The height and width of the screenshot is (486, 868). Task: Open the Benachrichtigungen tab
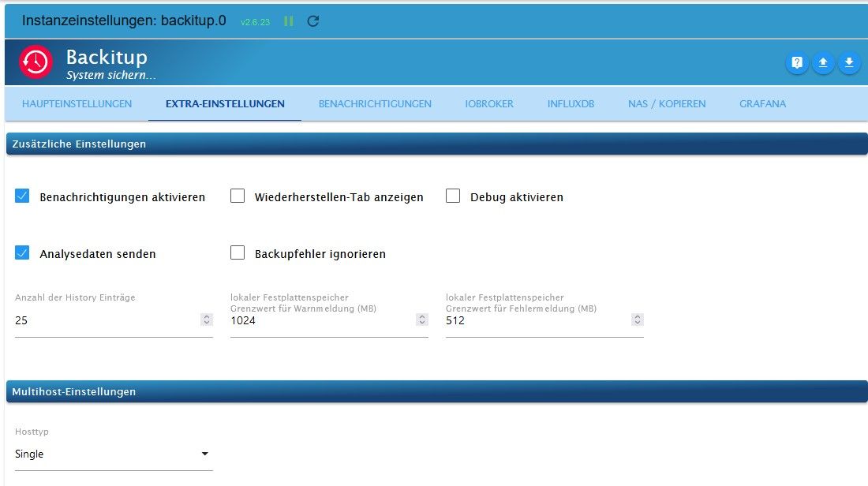coord(375,103)
